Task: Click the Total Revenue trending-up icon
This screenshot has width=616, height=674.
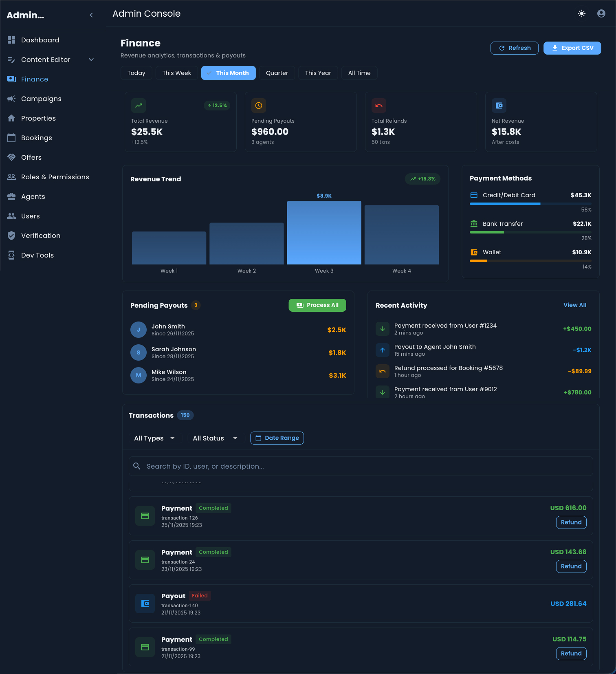Action: pyautogui.click(x=139, y=106)
